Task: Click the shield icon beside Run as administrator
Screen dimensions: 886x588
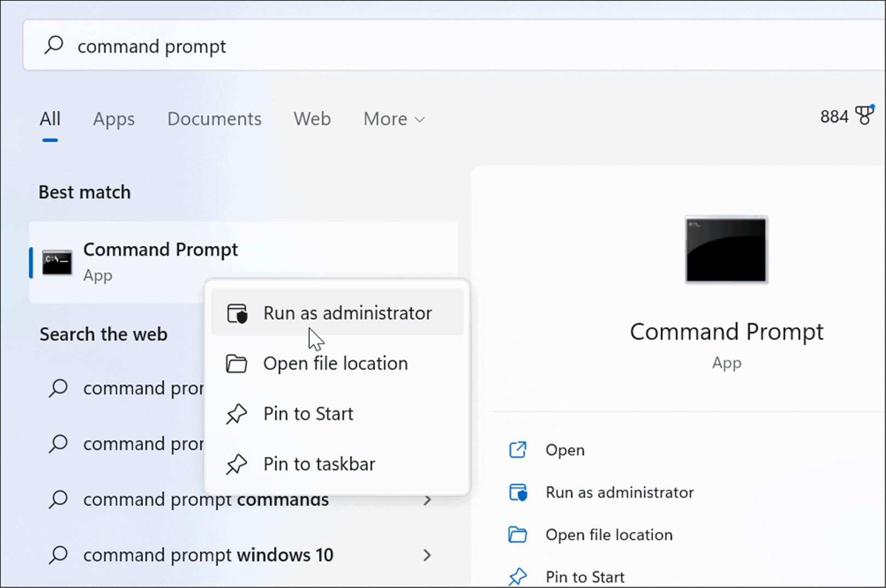Action: pos(237,312)
